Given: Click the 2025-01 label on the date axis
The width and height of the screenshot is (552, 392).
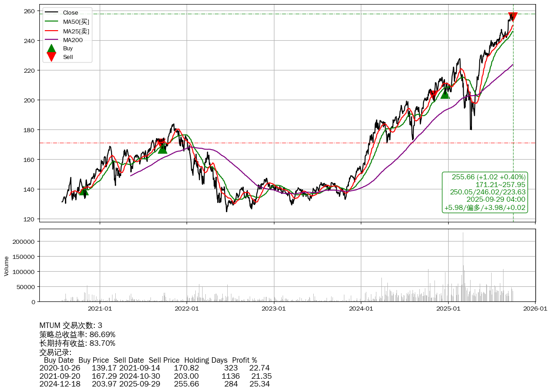Looking at the screenshot, I should [448, 309].
